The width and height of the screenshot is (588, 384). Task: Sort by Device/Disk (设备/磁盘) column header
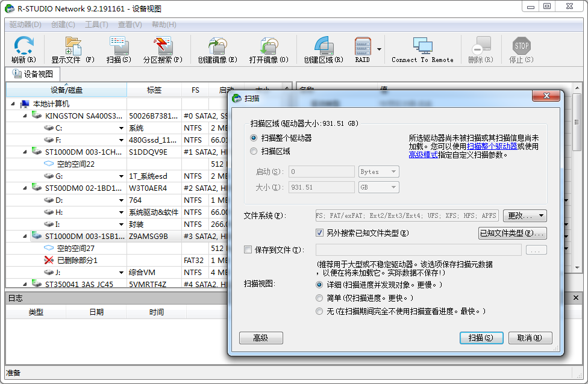click(66, 90)
